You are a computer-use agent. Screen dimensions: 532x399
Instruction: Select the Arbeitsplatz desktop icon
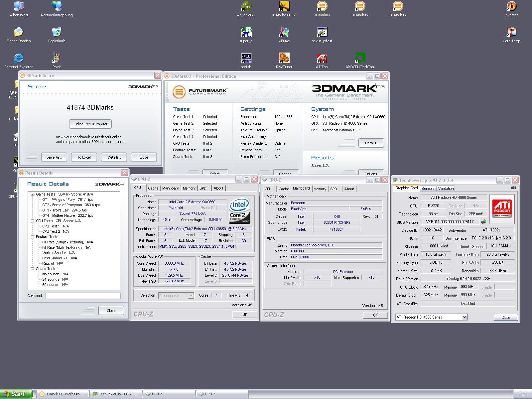click(19, 9)
